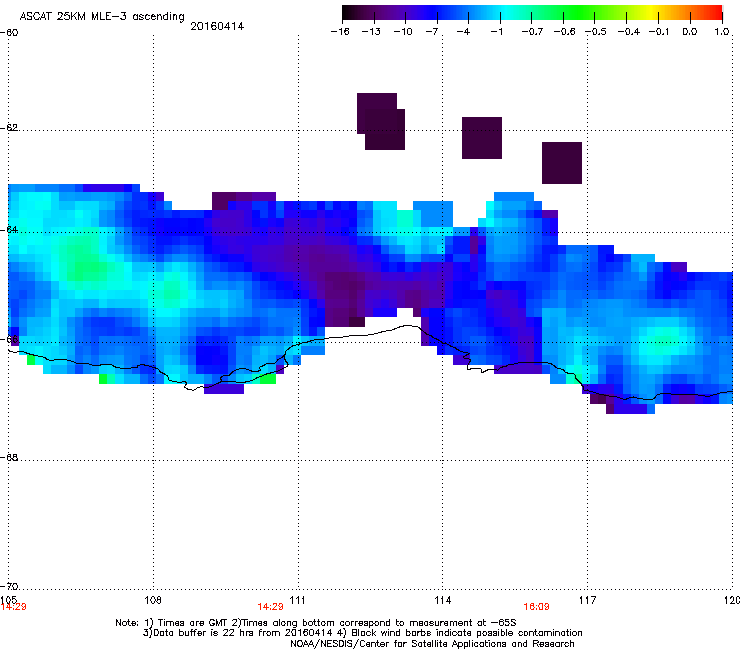Click the red 16:09 time label
The image size is (740, 650).
536,607
